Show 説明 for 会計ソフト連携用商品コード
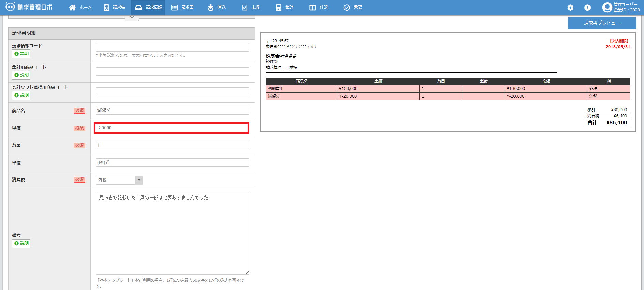644x290 pixels. [21, 95]
